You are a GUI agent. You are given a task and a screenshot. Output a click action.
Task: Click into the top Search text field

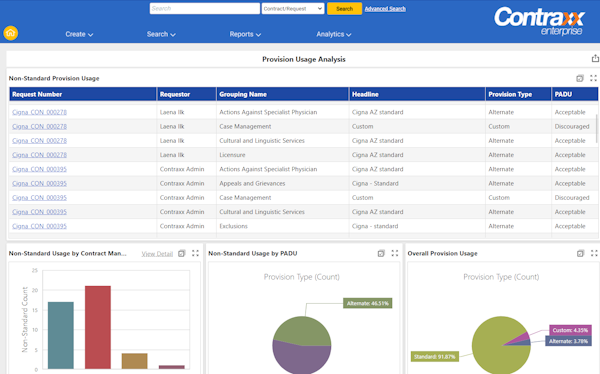coord(205,8)
